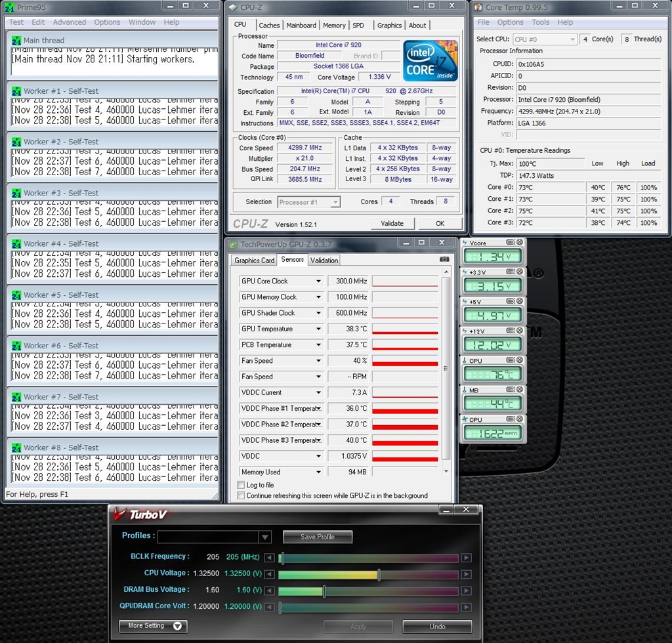Enable continue refreshing in background checkbox
672x643 pixels.
pyautogui.click(x=241, y=495)
